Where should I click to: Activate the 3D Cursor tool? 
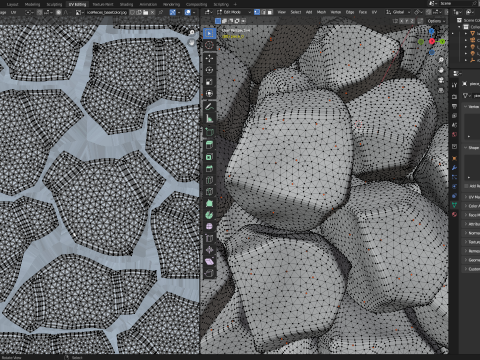[x=209, y=45]
